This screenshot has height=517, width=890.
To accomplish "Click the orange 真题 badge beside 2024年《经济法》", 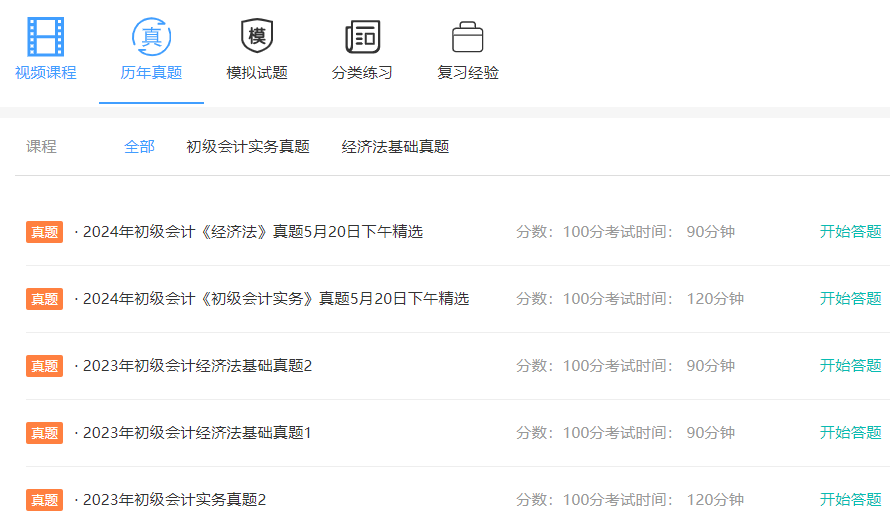I will (44, 232).
